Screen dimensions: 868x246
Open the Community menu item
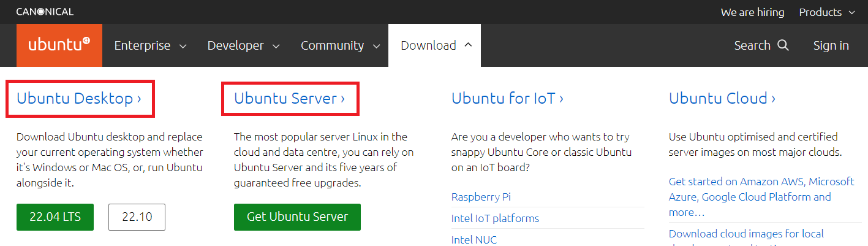341,45
